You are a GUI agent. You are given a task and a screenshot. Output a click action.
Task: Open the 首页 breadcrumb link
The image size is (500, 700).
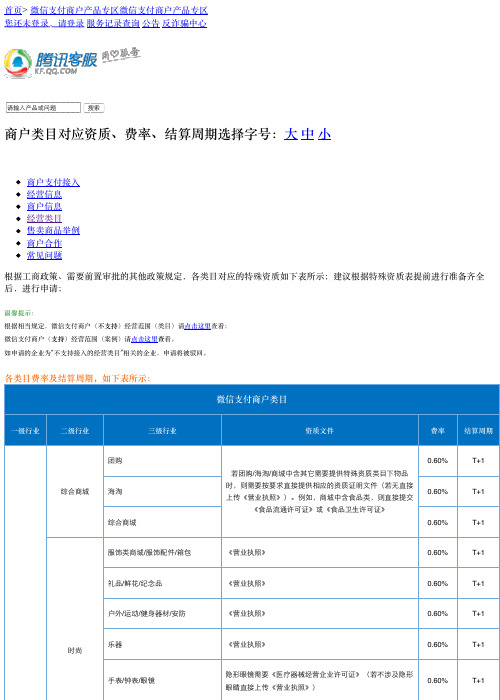tap(13, 10)
